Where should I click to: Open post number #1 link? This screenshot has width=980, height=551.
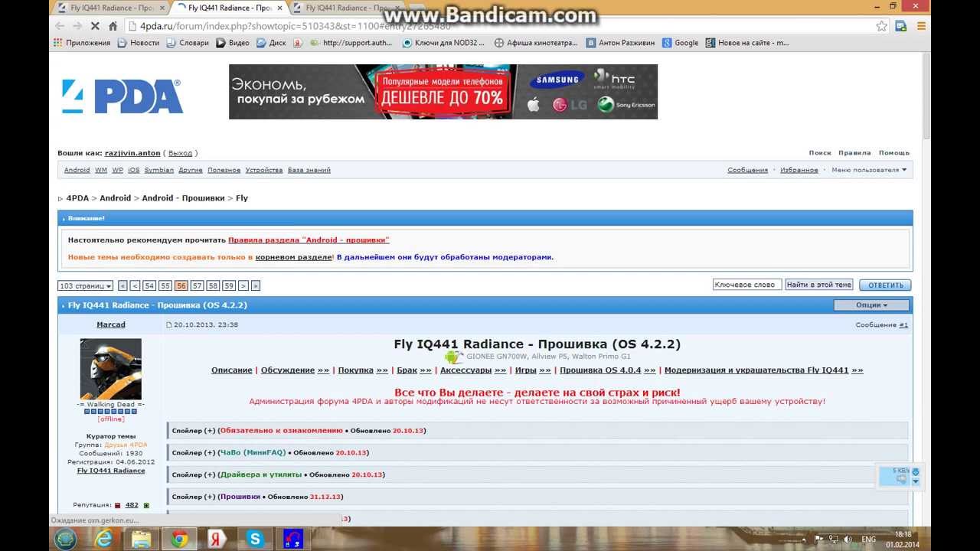pos(903,325)
